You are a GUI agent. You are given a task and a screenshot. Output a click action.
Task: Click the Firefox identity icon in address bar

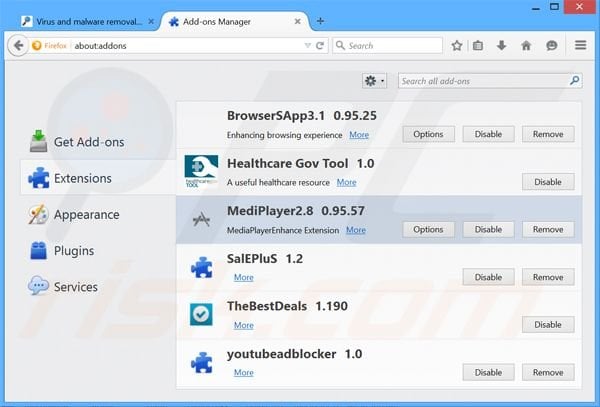[37, 46]
